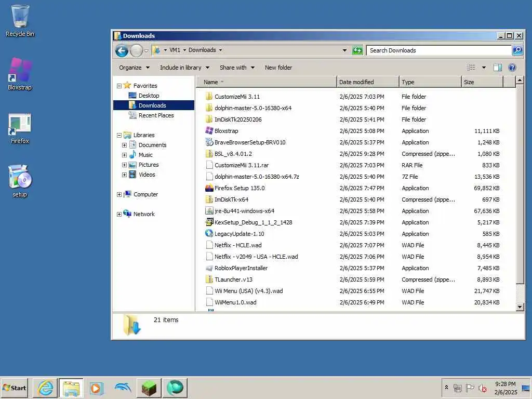This screenshot has height=399, width=532.
Task: Collapse the Libraries tree section
Action: click(x=119, y=135)
